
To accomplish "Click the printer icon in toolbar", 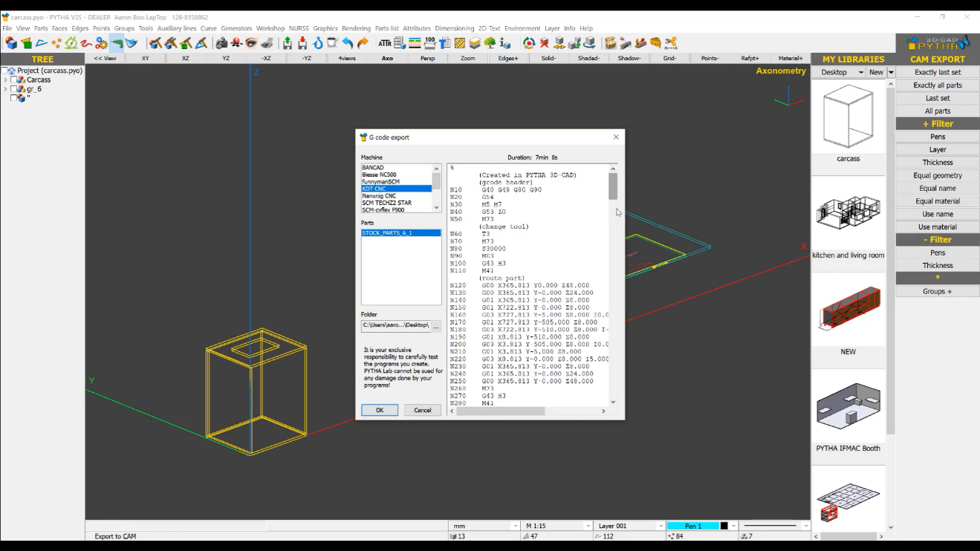I will 267,43.
